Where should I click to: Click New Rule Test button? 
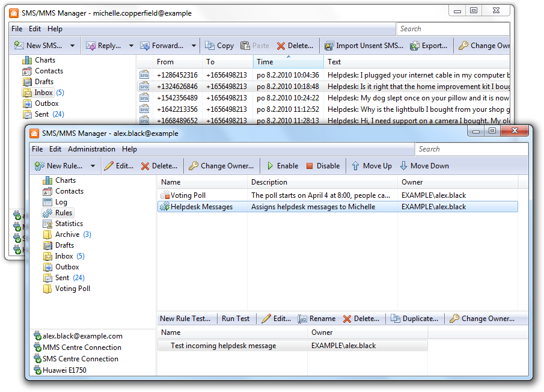185,319
